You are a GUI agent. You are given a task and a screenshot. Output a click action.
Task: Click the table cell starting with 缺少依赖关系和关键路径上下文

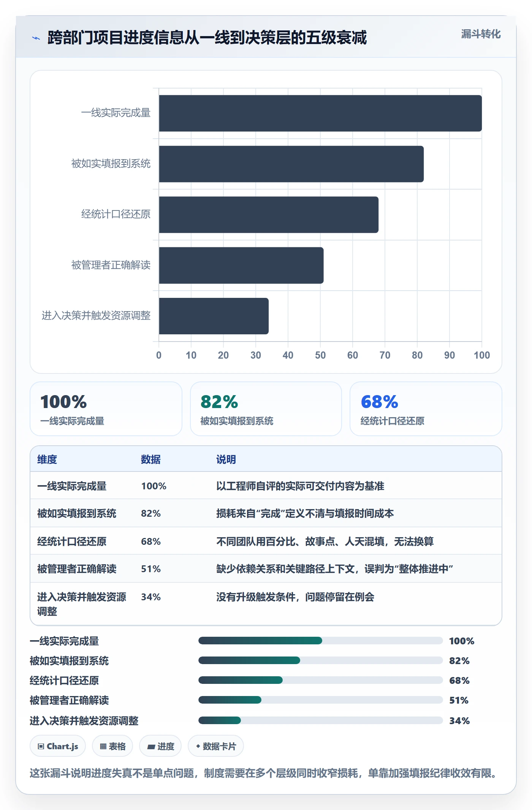335,569
